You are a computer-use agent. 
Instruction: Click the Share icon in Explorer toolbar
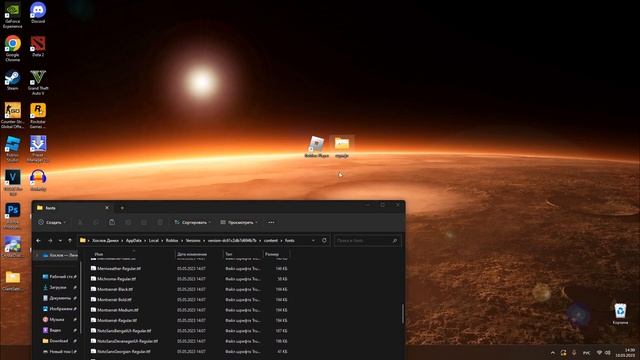[144, 222]
